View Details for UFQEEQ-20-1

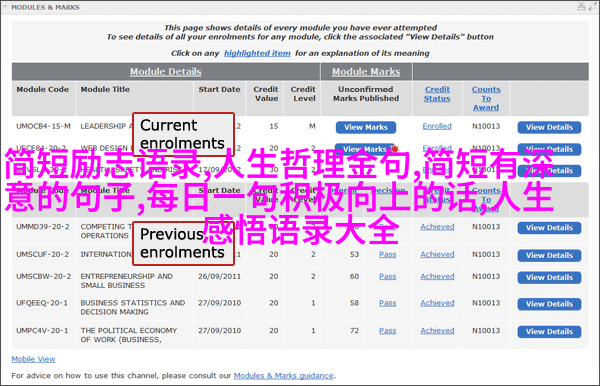pos(549,304)
